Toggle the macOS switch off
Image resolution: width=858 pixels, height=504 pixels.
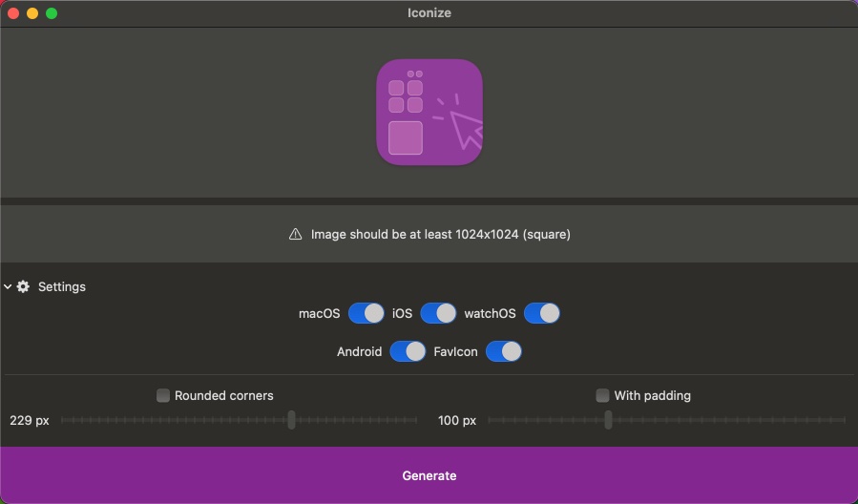pos(366,313)
